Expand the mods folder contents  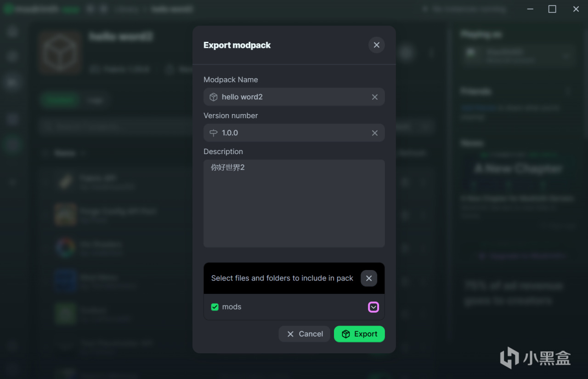(373, 307)
